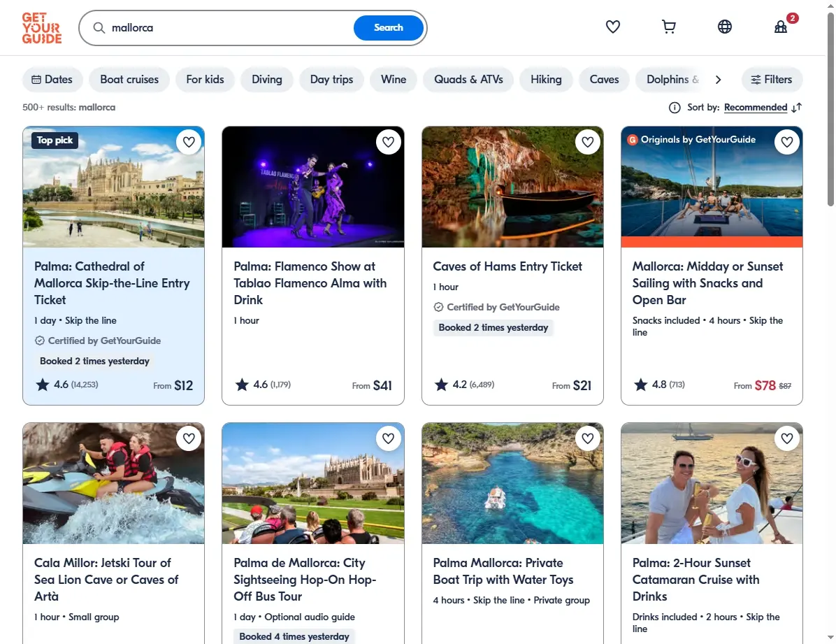Click the mallorca search input field
The width and height of the screenshot is (836, 644).
pos(229,28)
